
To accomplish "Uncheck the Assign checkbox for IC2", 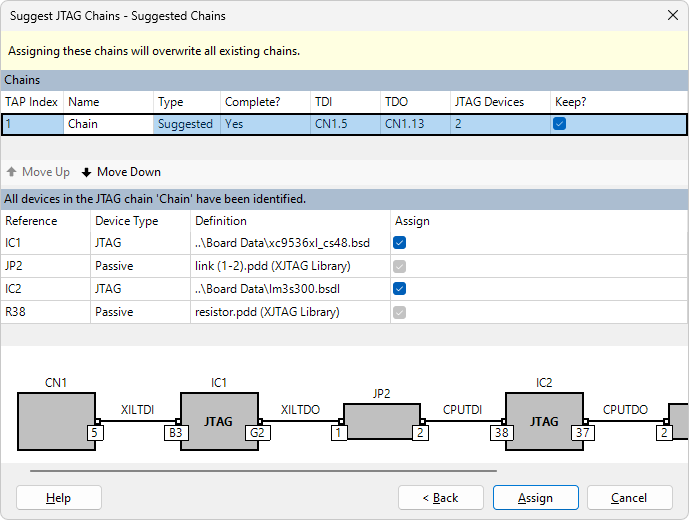I will coord(400,289).
